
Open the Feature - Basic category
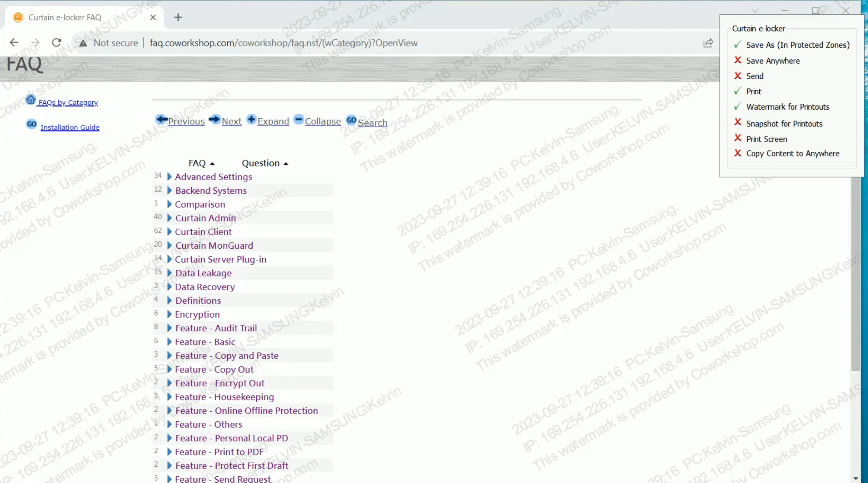click(x=205, y=342)
